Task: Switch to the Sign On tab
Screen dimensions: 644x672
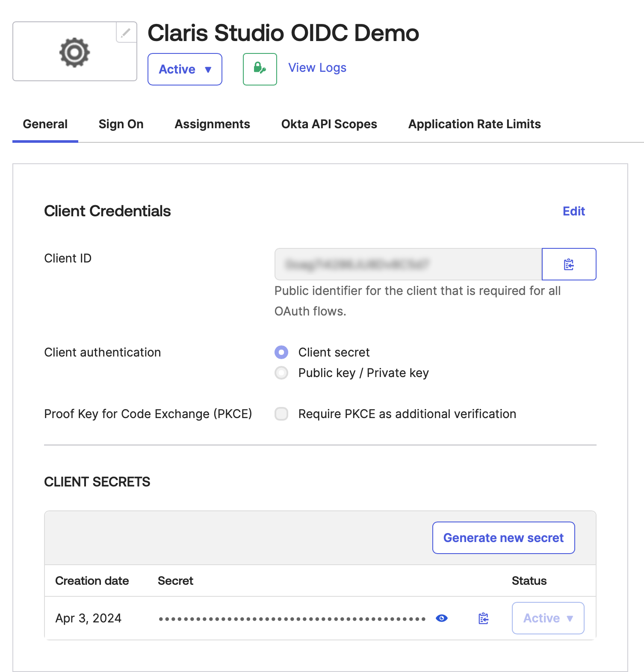Action: [121, 124]
